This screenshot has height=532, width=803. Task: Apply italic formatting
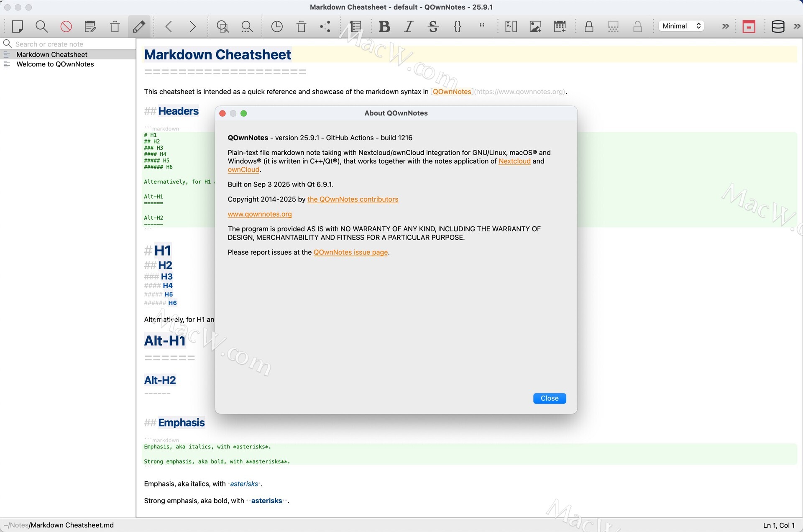(x=409, y=26)
